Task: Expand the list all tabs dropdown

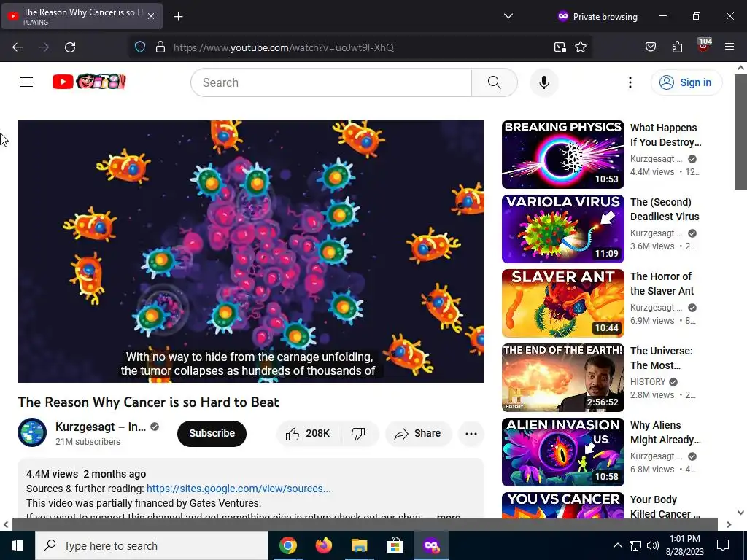Action: click(508, 16)
